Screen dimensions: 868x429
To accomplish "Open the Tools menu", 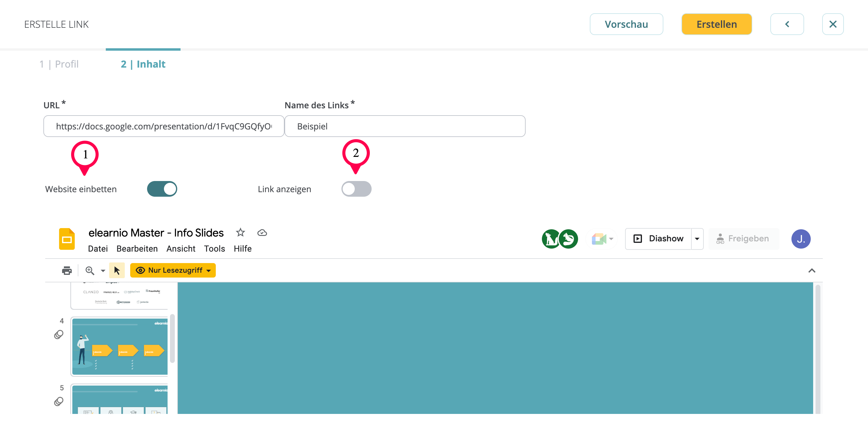I will [214, 249].
